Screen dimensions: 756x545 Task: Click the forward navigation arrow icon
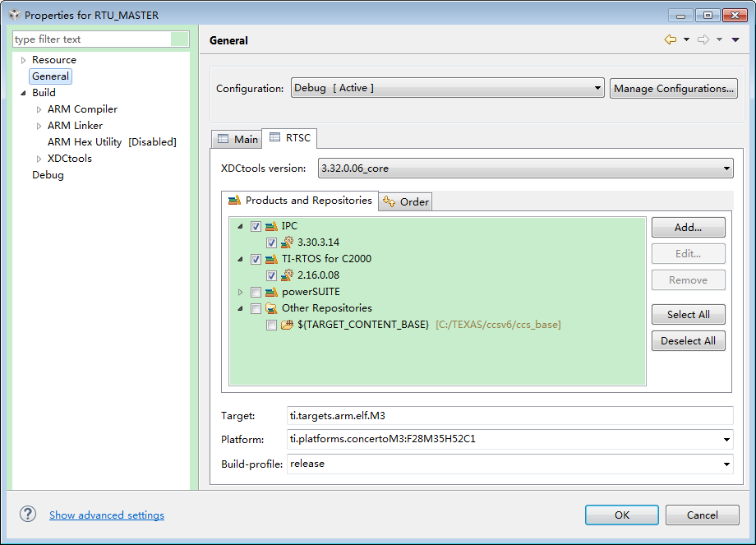pyautogui.click(x=703, y=39)
